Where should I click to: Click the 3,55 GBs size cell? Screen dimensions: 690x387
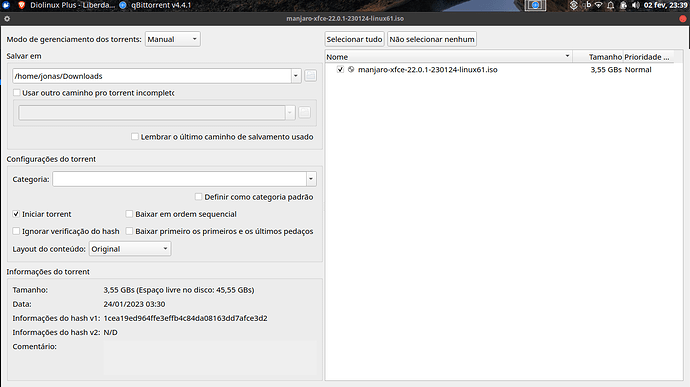pos(606,70)
